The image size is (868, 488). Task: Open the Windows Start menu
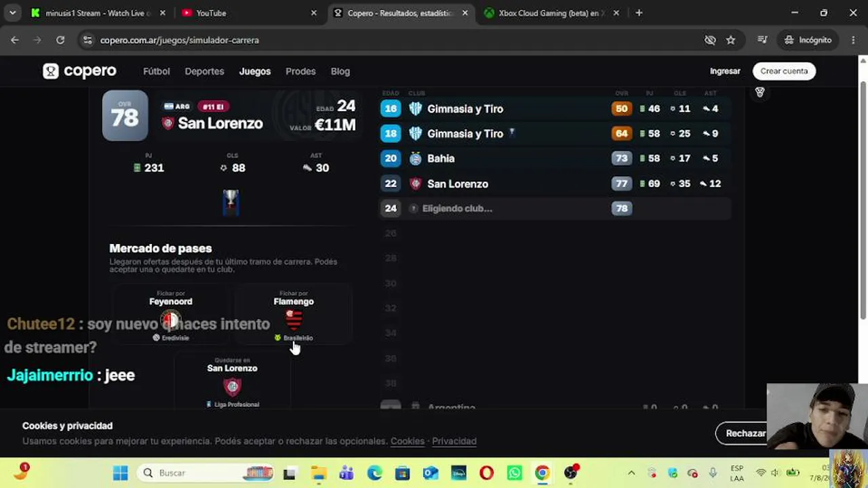pos(121,473)
